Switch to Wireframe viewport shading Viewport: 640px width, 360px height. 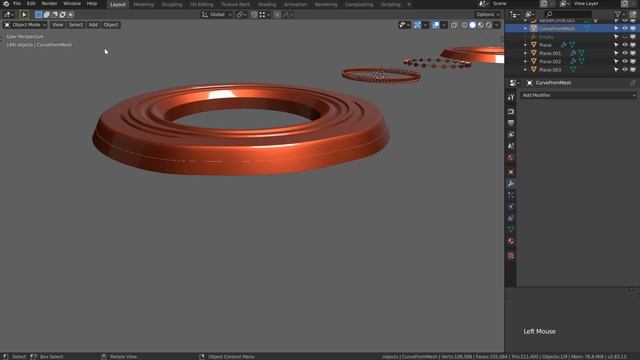464,25
